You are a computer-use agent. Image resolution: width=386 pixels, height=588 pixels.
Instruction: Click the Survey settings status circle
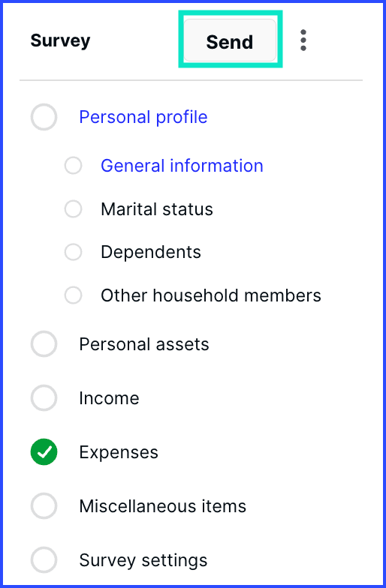pos(44,559)
